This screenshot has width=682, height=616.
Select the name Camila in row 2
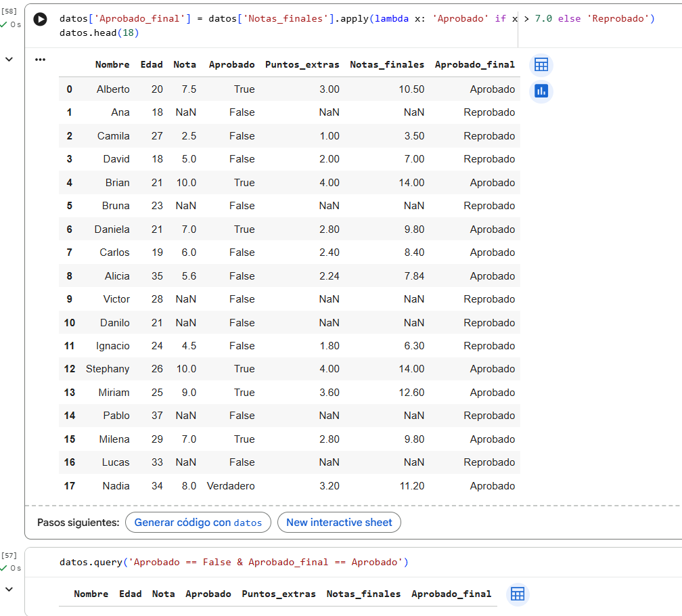click(113, 136)
